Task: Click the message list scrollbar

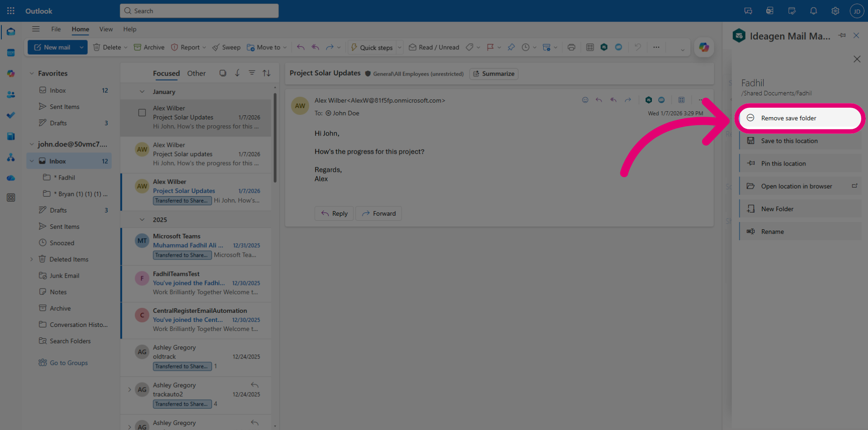Action: pos(275,137)
